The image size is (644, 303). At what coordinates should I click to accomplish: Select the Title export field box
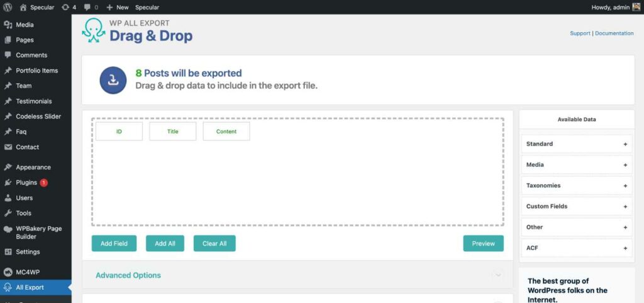173,131
